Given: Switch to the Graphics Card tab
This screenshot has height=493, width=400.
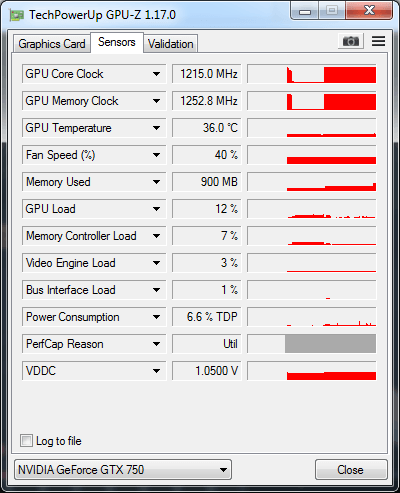Looking at the screenshot, I should coord(52,44).
